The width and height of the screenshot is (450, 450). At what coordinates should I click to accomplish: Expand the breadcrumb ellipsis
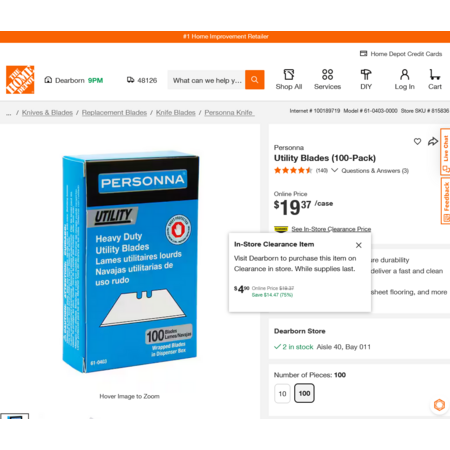point(9,113)
